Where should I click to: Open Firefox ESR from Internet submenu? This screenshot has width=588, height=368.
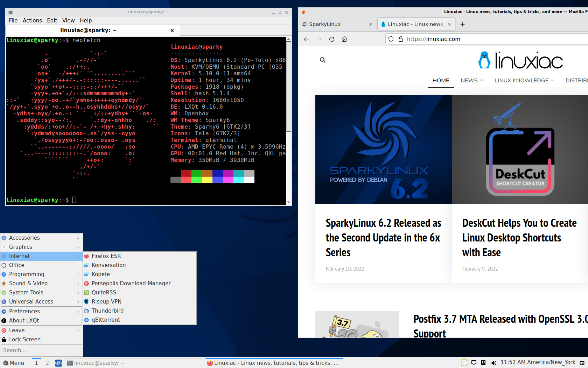(x=140, y=256)
